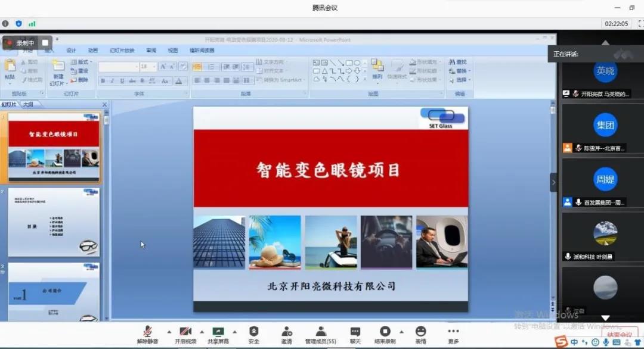Unmute microphone with 解除静音 button

tap(147, 335)
